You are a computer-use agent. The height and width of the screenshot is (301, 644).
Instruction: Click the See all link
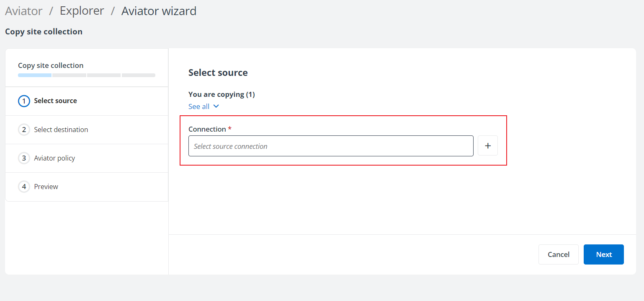pos(199,106)
